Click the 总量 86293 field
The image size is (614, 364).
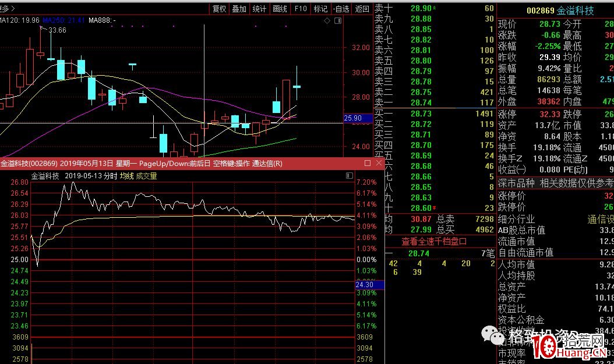coord(529,79)
